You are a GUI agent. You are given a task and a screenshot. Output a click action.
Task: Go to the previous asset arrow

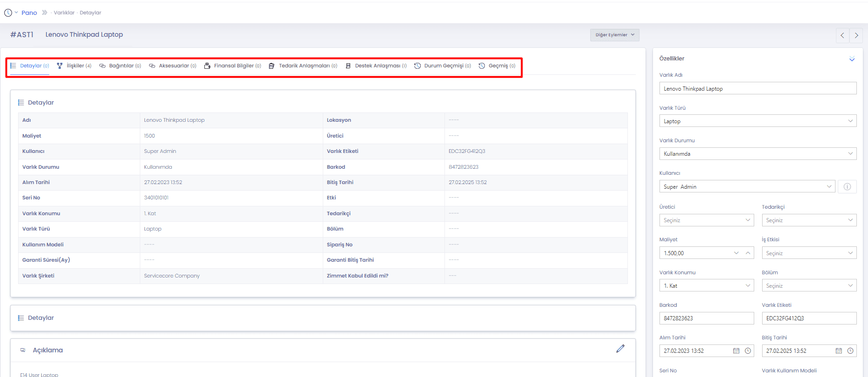coord(842,35)
